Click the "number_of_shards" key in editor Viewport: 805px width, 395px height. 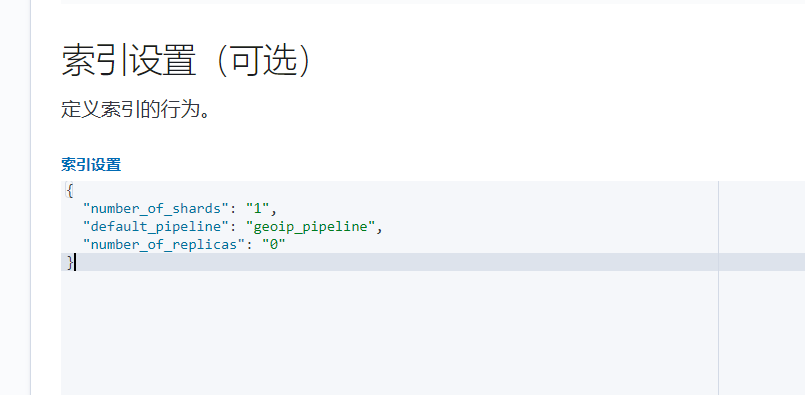point(155,209)
